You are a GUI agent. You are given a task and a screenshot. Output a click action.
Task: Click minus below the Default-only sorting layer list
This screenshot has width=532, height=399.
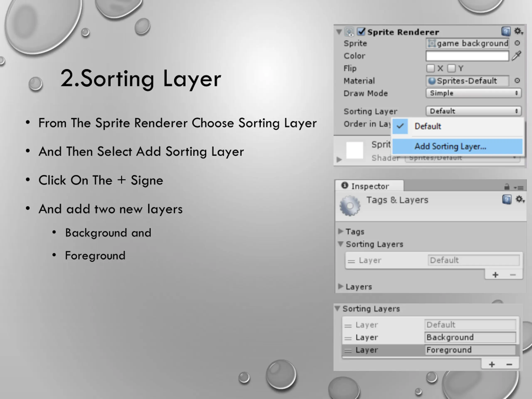(x=513, y=275)
